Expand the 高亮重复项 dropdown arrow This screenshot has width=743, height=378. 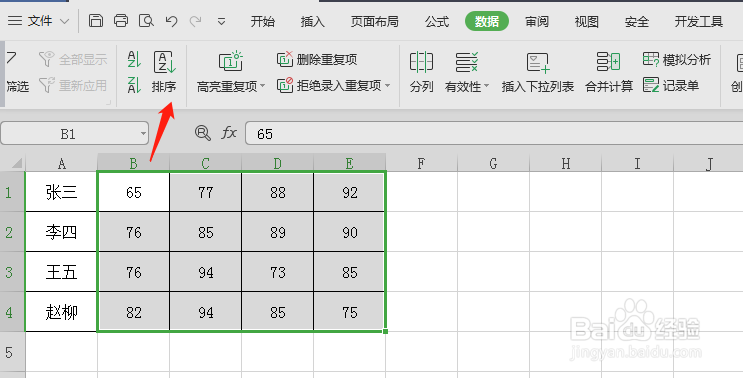coord(263,86)
